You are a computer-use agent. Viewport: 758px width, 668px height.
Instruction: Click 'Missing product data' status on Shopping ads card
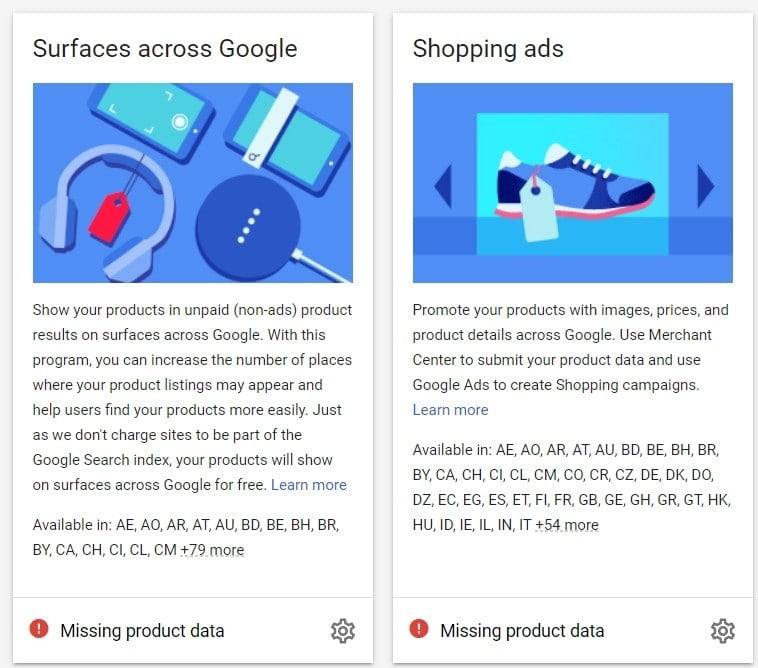click(x=522, y=630)
